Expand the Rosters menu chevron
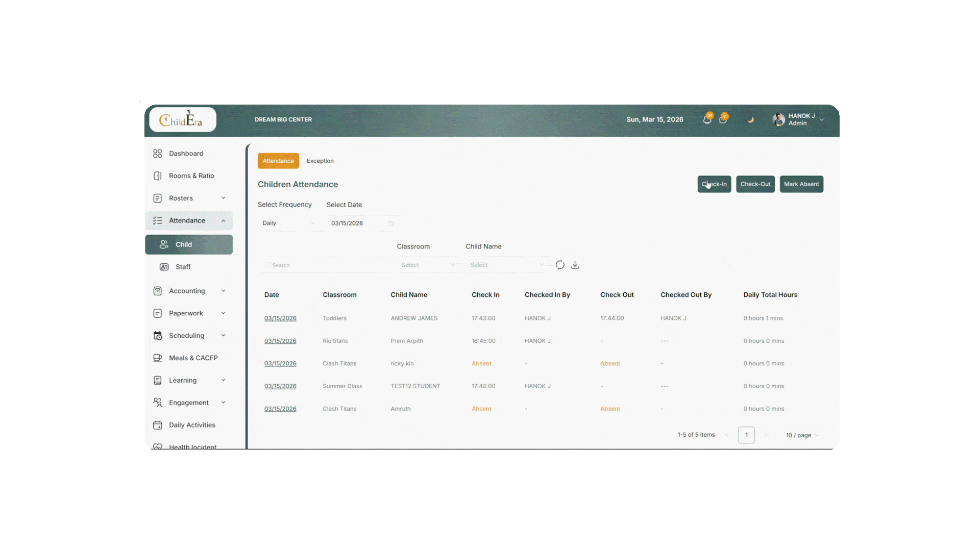 click(223, 198)
